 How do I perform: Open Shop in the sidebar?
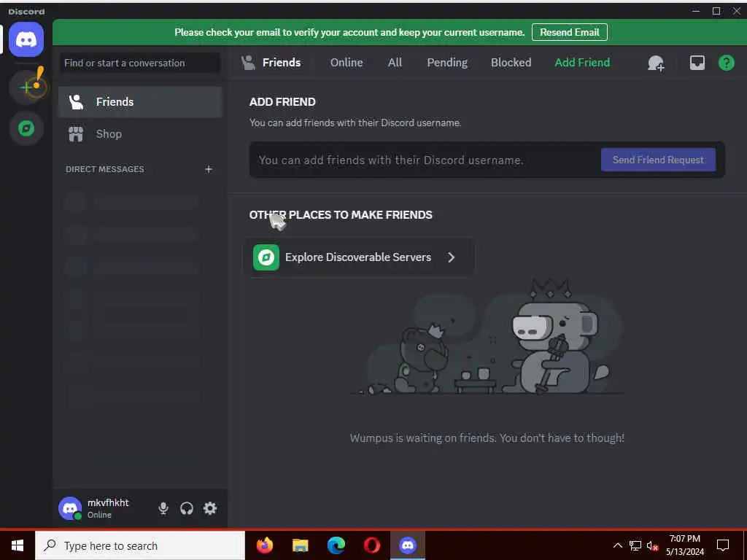tap(140, 134)
